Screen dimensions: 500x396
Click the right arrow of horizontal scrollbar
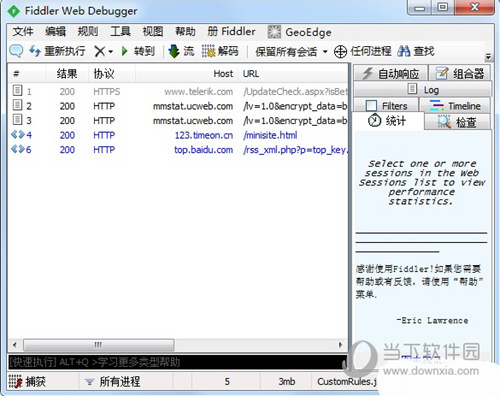[340, 345]
